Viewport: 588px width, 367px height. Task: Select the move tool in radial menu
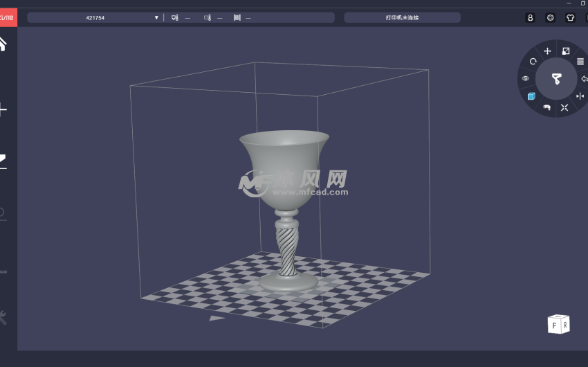[547, 51]
